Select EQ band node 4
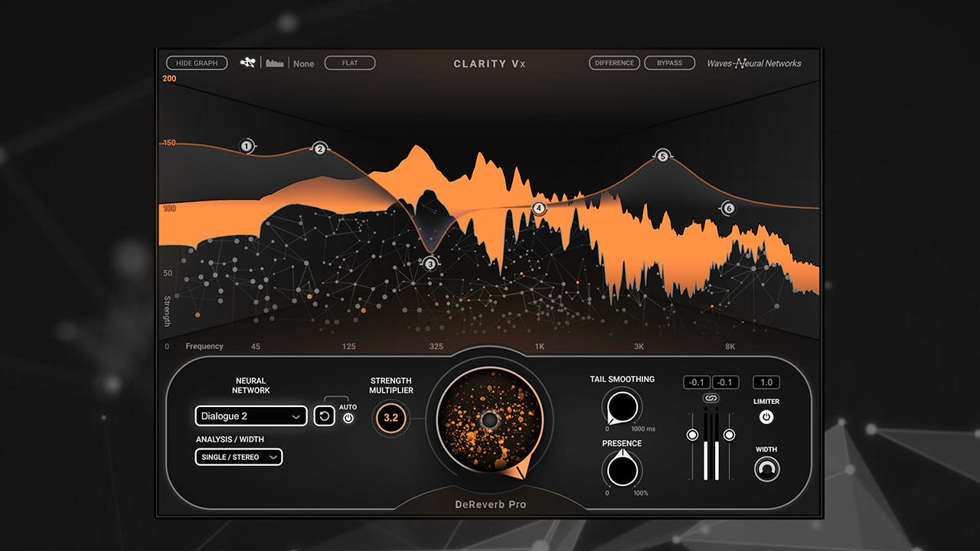The height and width of the screenshot is (551, 980). pyautogui.click(x=539, y=208)
